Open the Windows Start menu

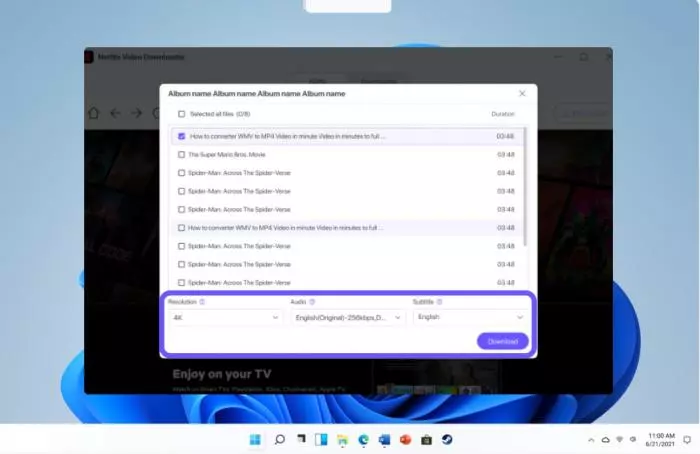[255, 440]
